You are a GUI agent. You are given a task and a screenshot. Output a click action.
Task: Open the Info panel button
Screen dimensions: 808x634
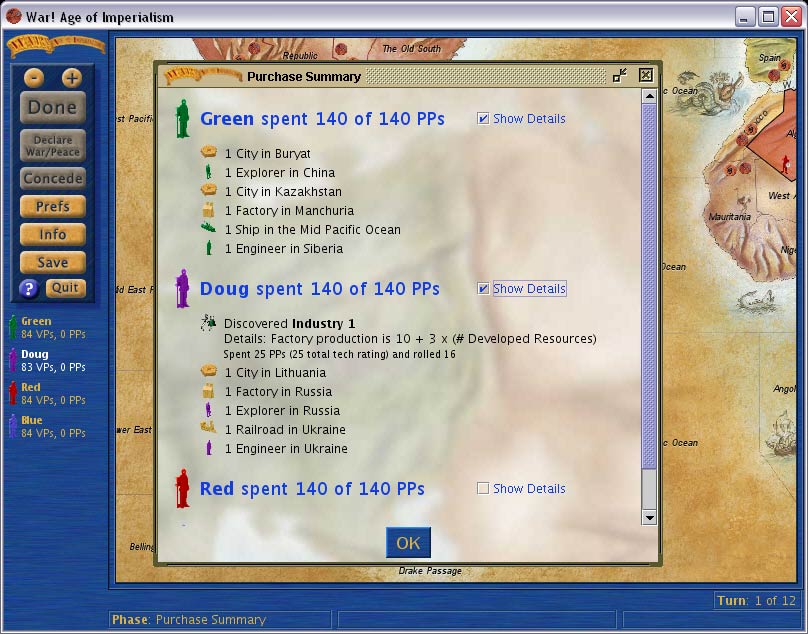pos(53,234)
